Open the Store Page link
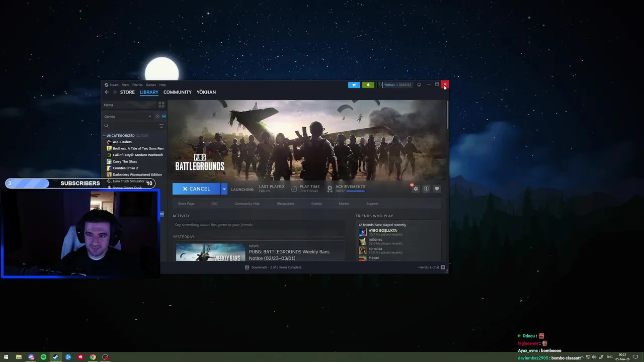Image resolution: width=644 pixels, height=362 pixels. (x=186, y=204)
